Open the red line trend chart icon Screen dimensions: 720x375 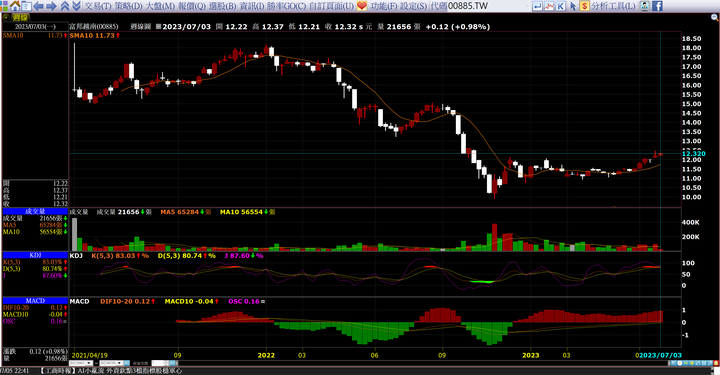(x=549, y=6)
